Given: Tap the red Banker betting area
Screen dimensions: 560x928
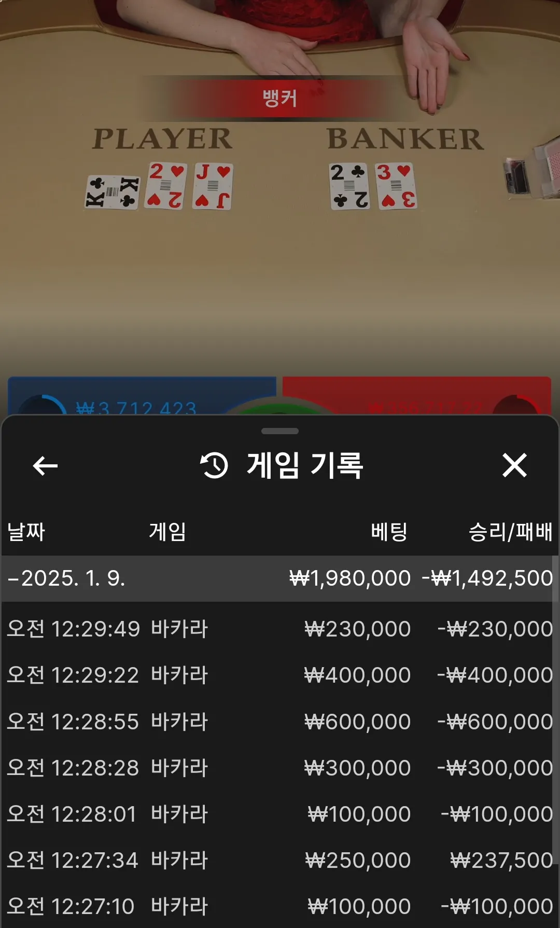Looking at the screenshot, I should tap(416, 395).
